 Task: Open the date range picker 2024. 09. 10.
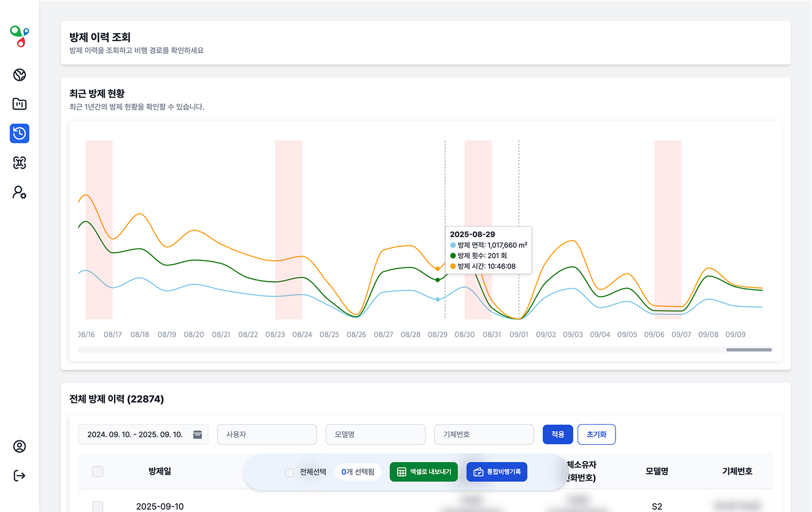pyautogui.click(x=135, y=434)
